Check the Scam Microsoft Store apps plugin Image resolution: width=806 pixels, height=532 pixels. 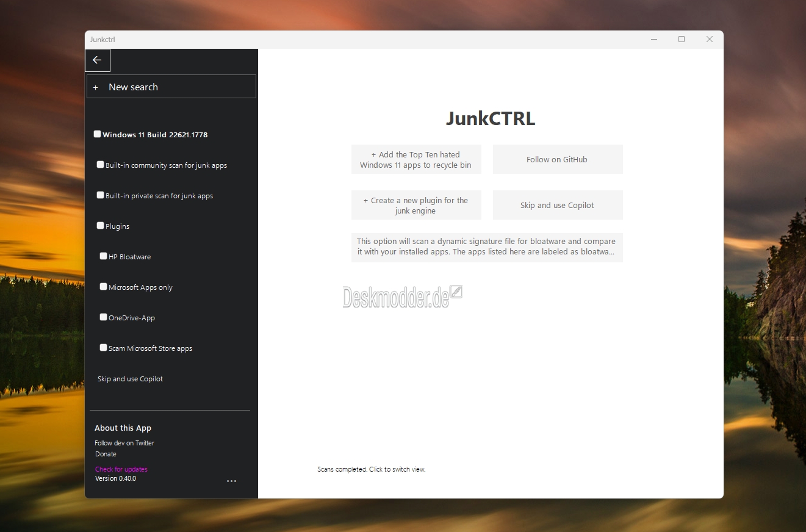click(103, 348)
